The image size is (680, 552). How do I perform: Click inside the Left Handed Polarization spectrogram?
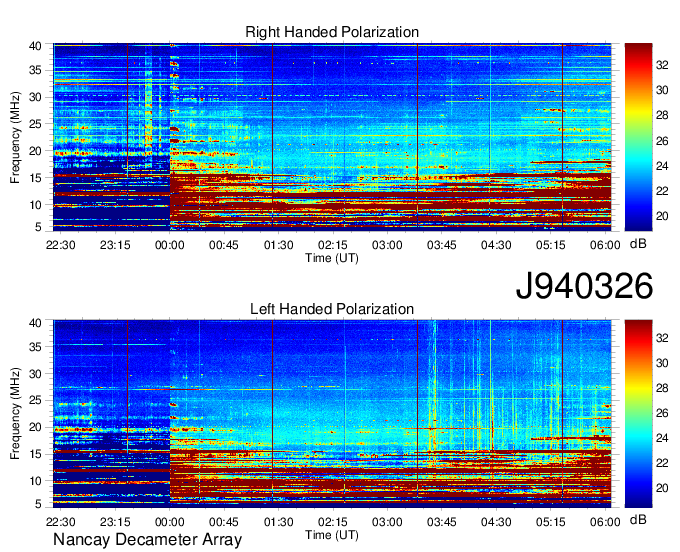click(332, 414)
